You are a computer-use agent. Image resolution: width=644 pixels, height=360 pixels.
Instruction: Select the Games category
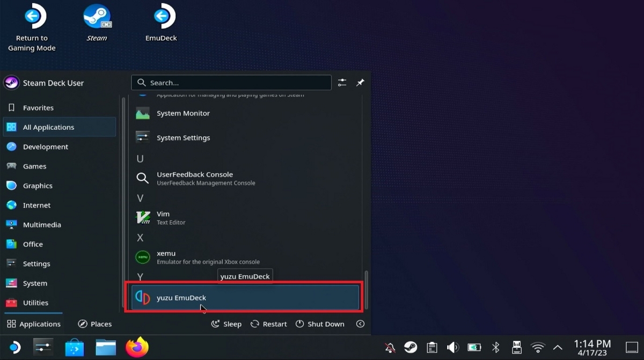point(60,166)
